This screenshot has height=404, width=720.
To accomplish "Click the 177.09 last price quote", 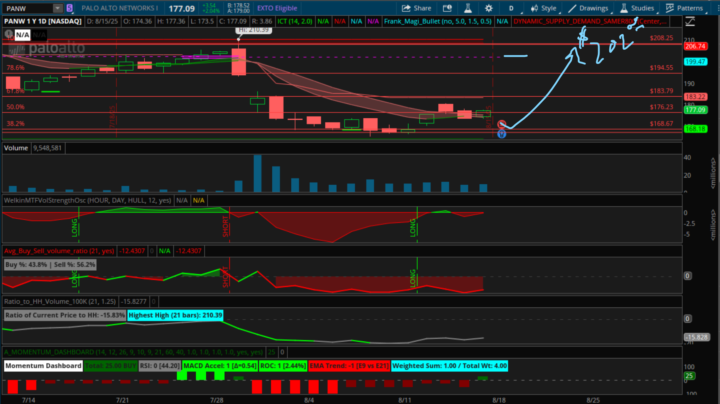I will (x=181, y=8).
